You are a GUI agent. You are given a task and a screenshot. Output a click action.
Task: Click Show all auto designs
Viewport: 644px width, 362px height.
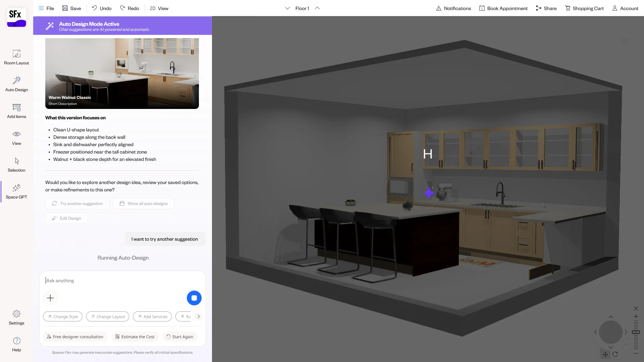[x=144, y=203]
